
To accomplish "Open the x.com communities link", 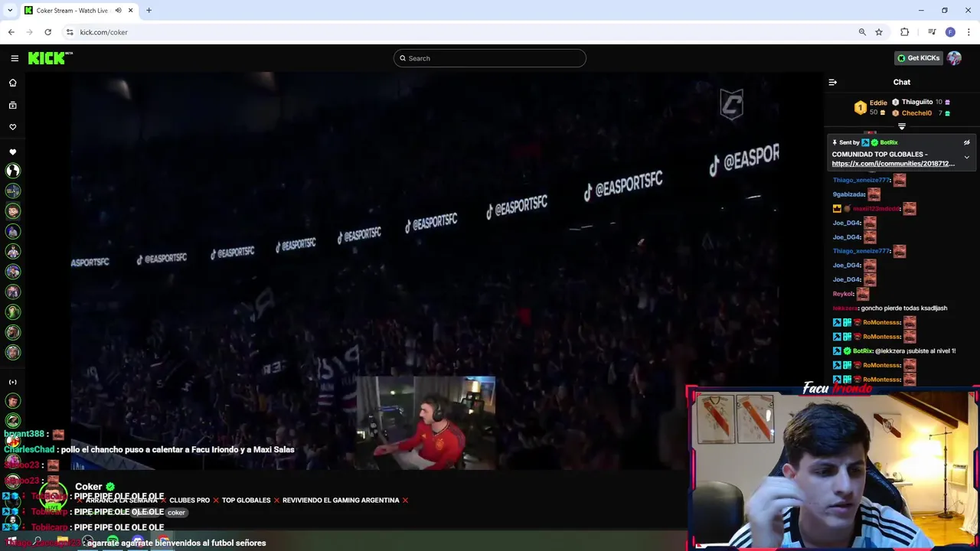I will tap(893, 164).
